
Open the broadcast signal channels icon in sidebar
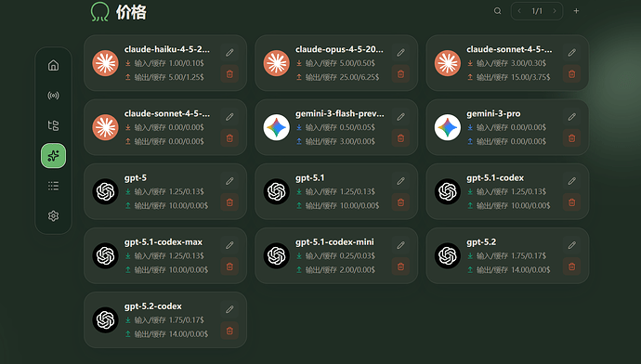(x=53, y=96)
